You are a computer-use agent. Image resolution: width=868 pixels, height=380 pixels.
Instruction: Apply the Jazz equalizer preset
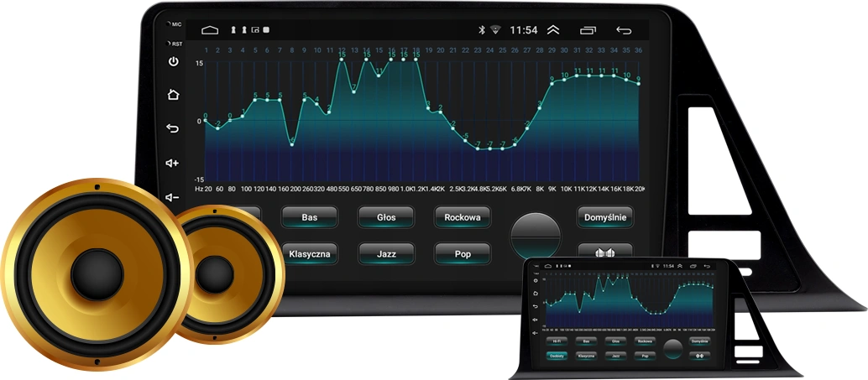pyautogui.click(x=386, y=254)
